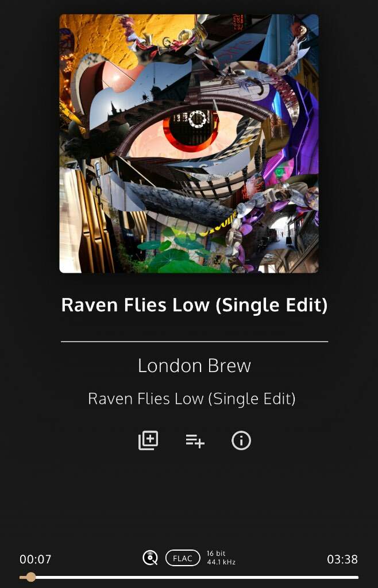Add track to library collection icon

(x=148, y=440)
